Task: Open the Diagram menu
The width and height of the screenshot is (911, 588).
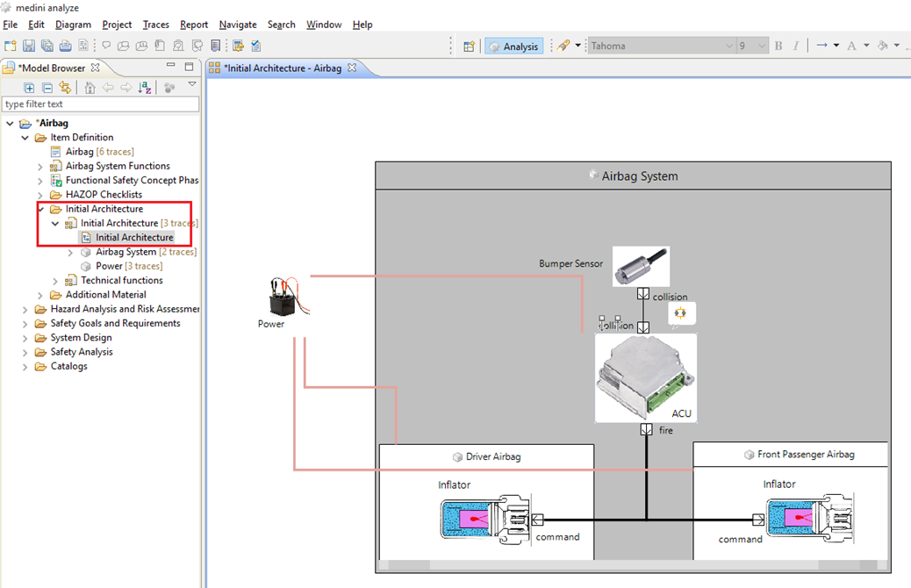Action: [73, 25]
